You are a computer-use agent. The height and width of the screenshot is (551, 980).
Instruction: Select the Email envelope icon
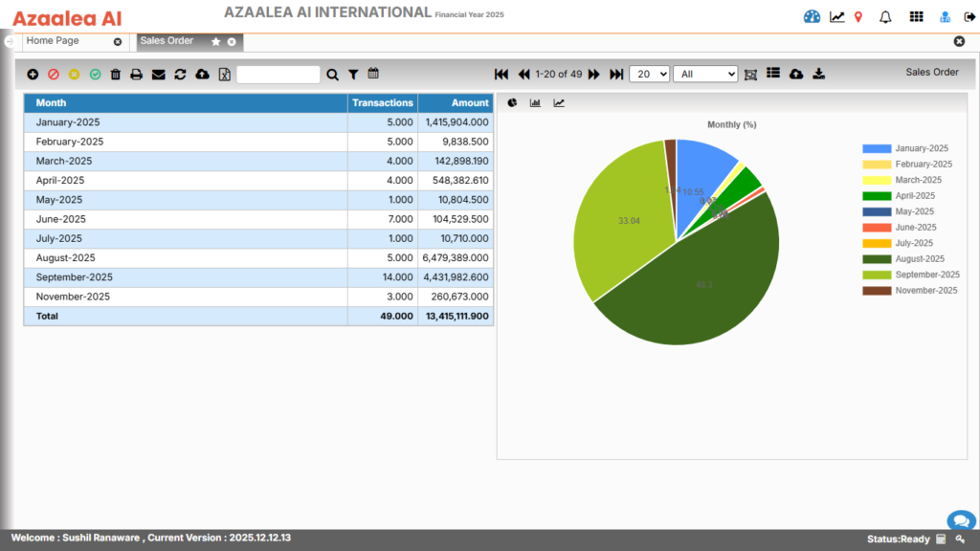click(x=158, y=74)
